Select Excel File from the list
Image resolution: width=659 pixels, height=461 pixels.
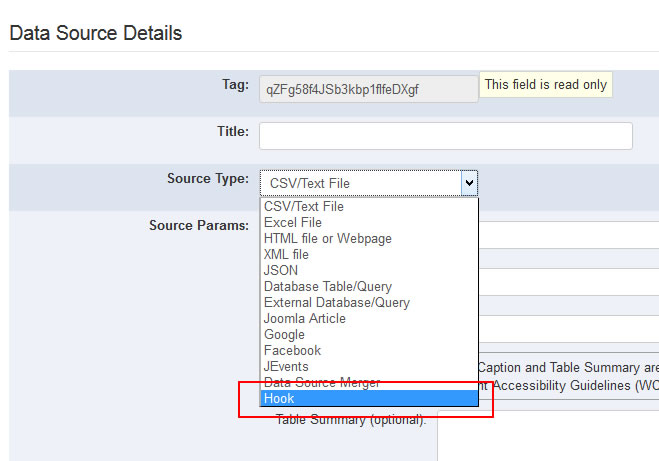tap(293, 223)
